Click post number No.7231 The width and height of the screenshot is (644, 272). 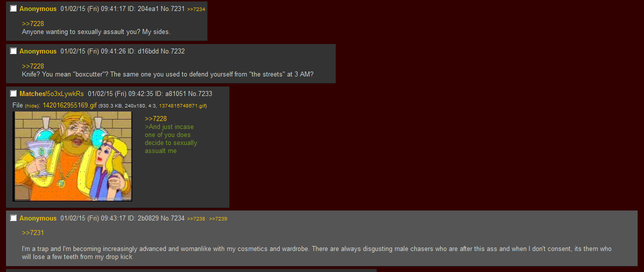(173, 8)
